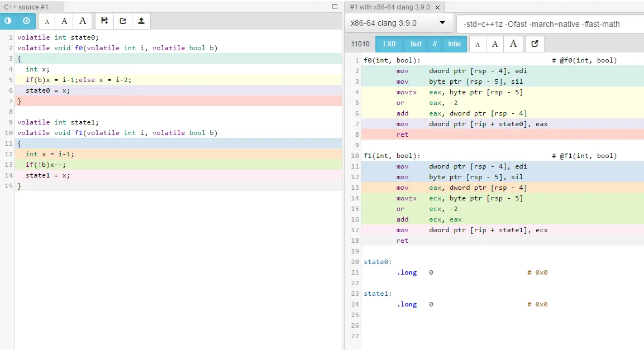Select largest font size in assembly pane
The width and height of the screenshot is (644, 350).
point(513,44)
